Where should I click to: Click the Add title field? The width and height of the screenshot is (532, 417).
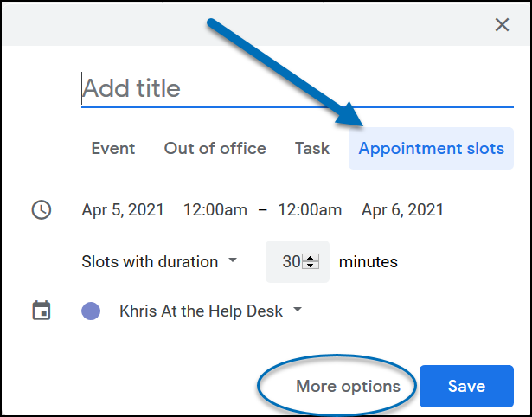(x=294, y=88)
